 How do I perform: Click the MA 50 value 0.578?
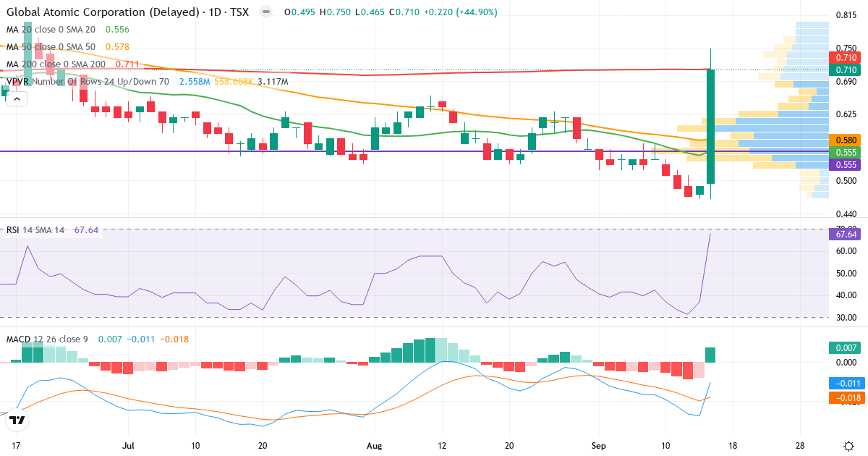tap(117, 46)
